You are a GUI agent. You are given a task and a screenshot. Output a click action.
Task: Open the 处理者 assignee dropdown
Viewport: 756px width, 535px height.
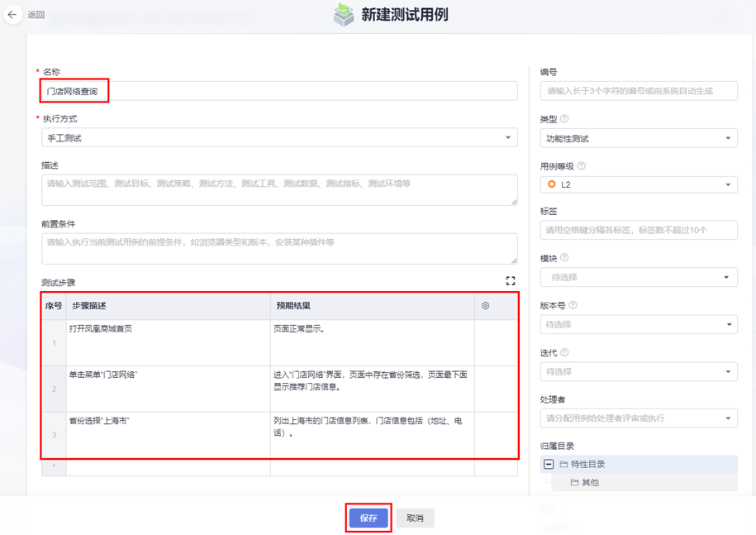pos(639,418)
